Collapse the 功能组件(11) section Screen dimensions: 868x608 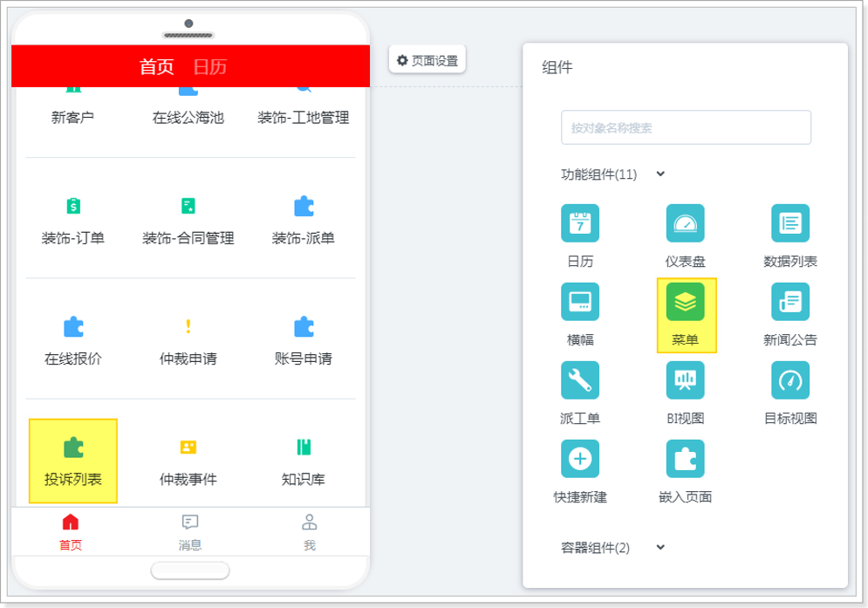click(x=660, y=174)
